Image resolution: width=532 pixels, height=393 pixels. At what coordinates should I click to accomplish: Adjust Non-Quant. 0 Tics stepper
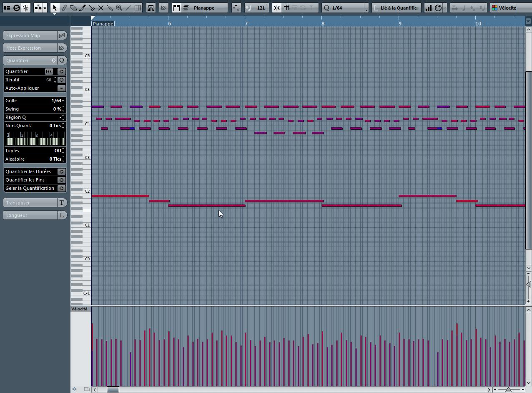click(63, 126)
